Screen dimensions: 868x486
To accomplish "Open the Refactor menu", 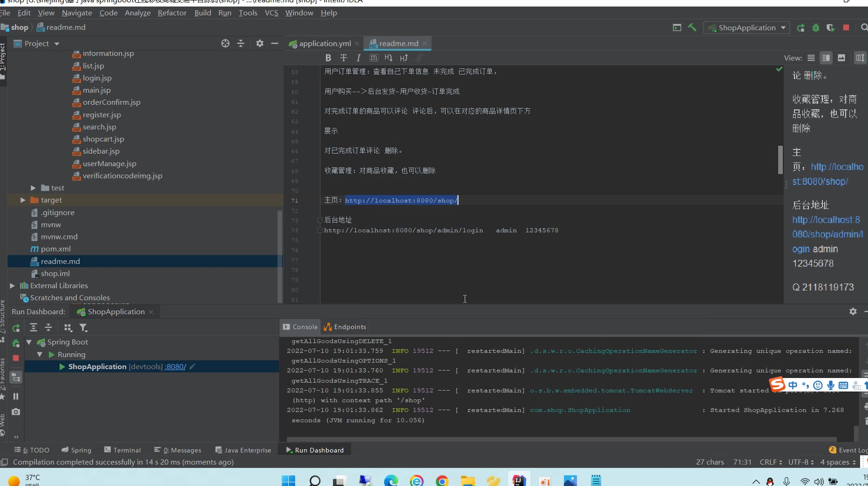I will [x=172, y=13].
